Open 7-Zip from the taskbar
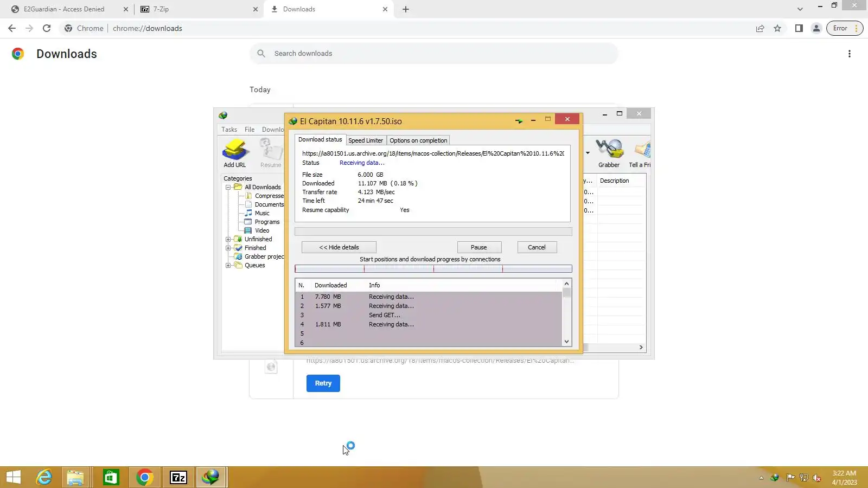Viewport: 868px width, 488px height. click(x=178, y=477)
